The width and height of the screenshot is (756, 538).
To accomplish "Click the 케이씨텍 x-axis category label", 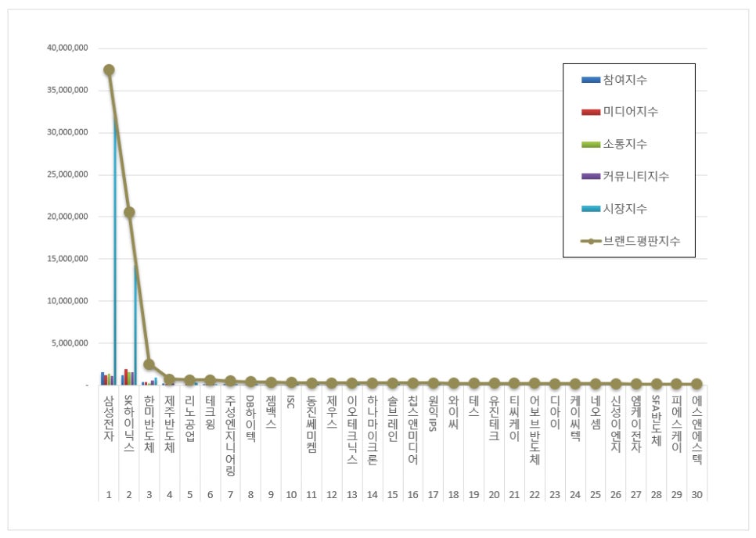I will click(x=574, y=418).
